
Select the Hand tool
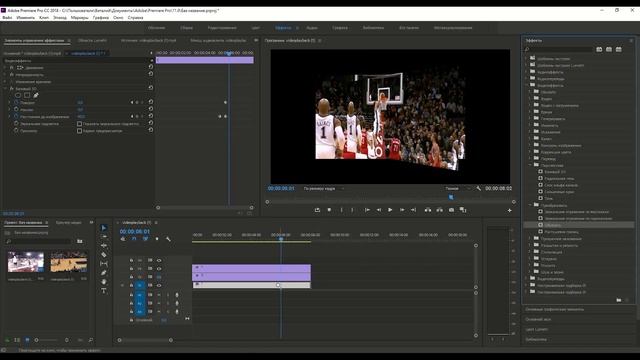(104, 282)
